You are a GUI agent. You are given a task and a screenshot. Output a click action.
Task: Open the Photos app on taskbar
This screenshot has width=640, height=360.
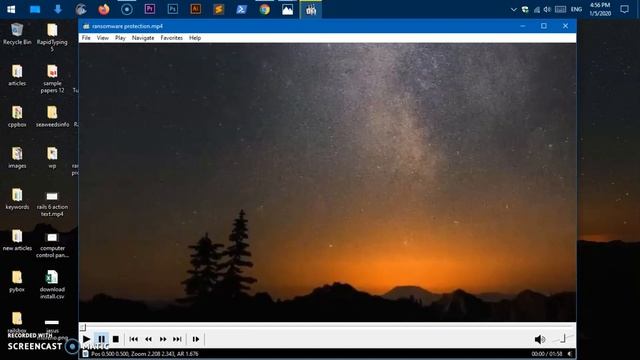287,9
